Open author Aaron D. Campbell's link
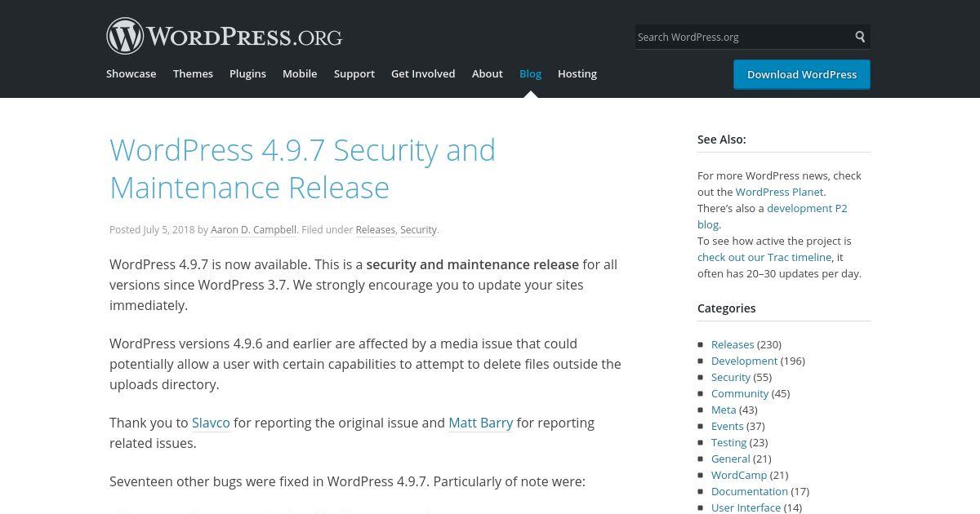Screen dimensions: 980x514 click(253, 230)
